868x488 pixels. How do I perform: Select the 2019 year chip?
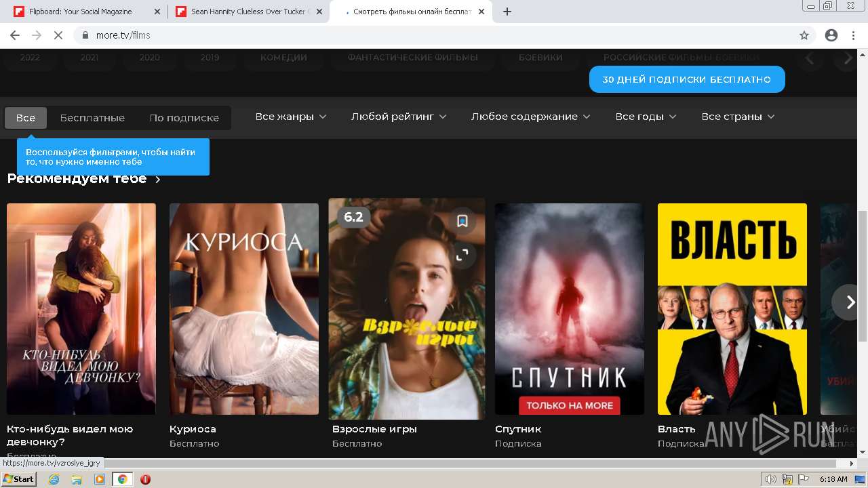pos(210,58)
